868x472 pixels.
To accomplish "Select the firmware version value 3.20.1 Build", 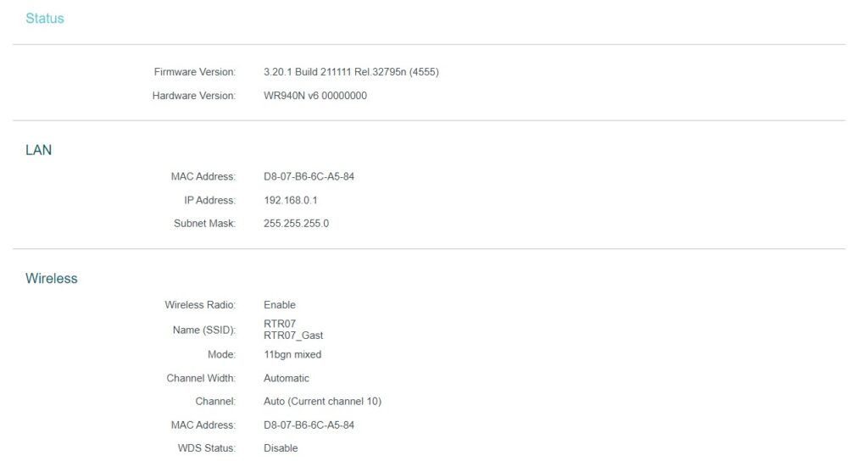I will tap(351, 72).
